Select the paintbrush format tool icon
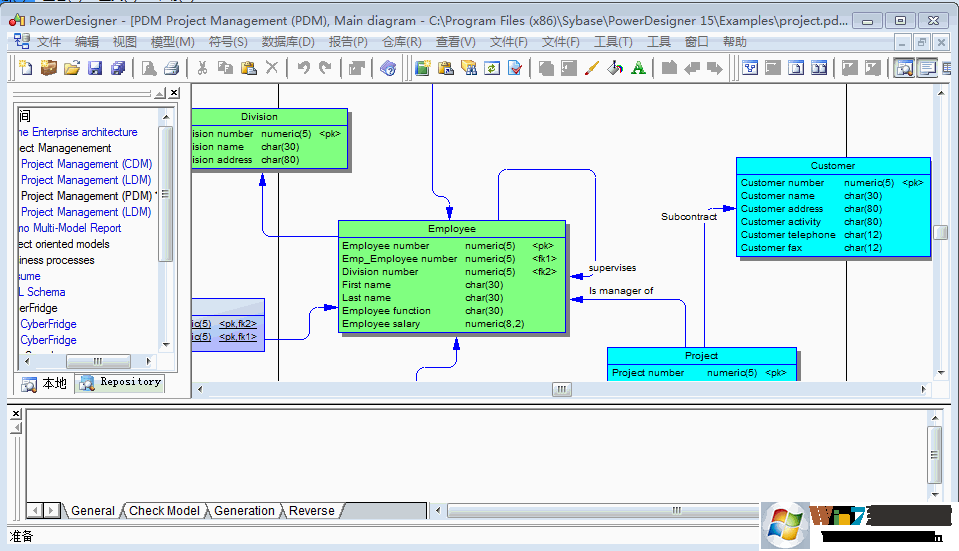This screenshot has height=551, width=959. point(591,68)
